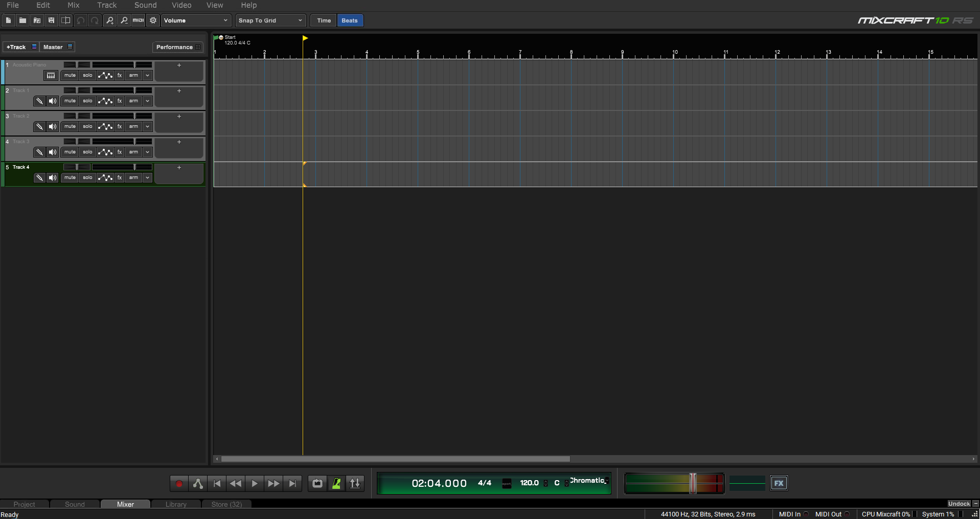Toggle automation icon on Track 4
980x519 pixels.
(105, 177)
